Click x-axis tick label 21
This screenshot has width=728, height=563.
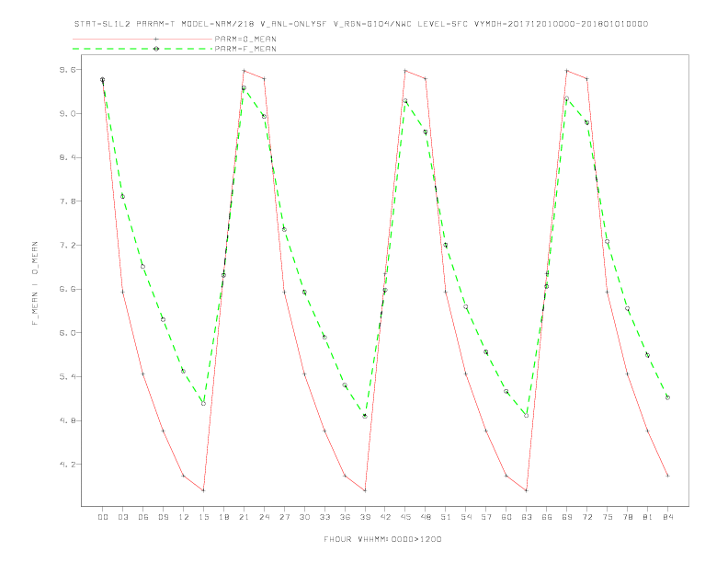244,517
